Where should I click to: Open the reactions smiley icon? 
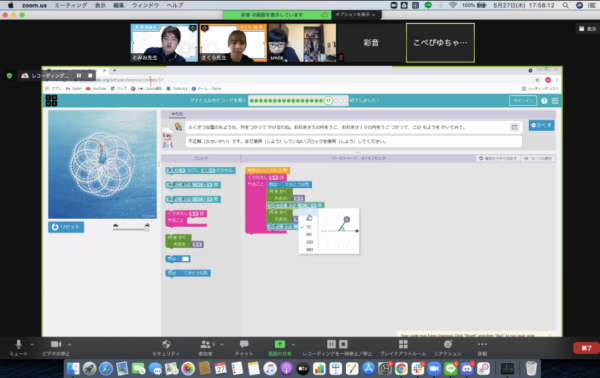[448, 344]
